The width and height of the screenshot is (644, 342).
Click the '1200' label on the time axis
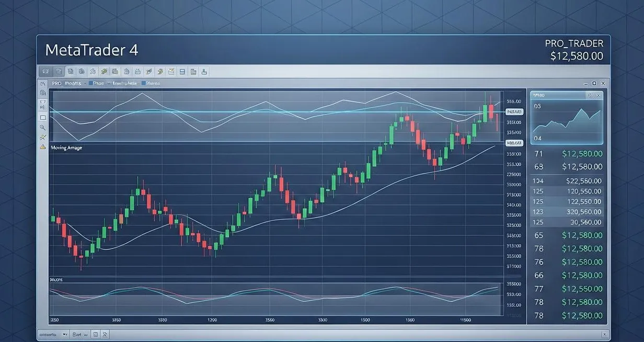pyautogui.click(x=212, y=320)
